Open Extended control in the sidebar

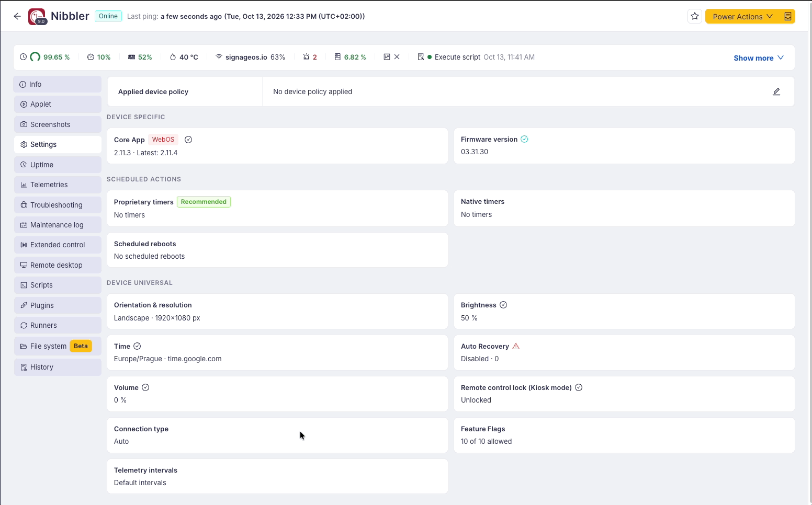58,245
